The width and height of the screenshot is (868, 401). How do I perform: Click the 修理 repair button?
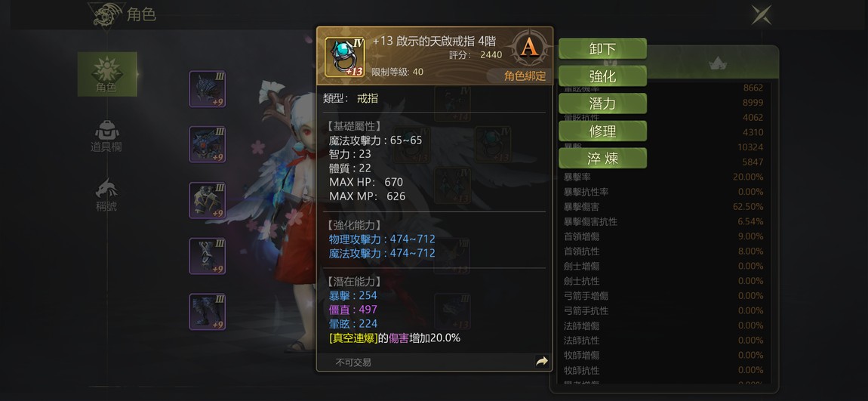pos(602,131)
